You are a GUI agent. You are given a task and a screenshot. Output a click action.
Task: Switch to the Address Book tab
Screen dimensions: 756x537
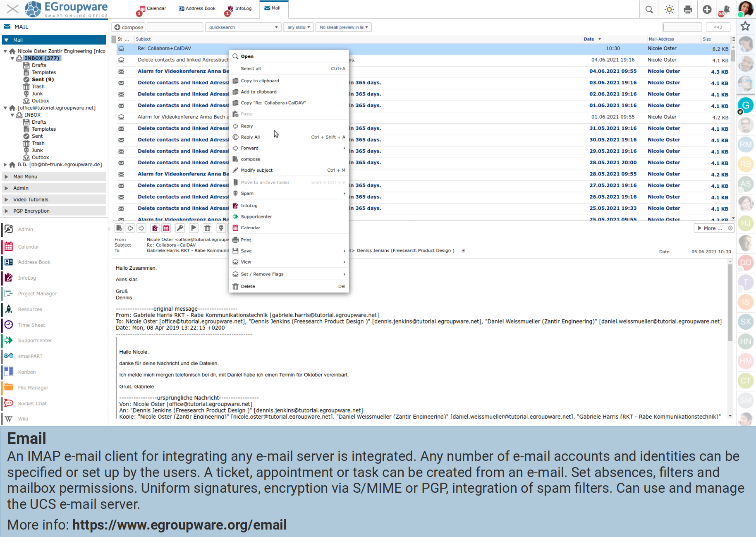coord(197,8)
